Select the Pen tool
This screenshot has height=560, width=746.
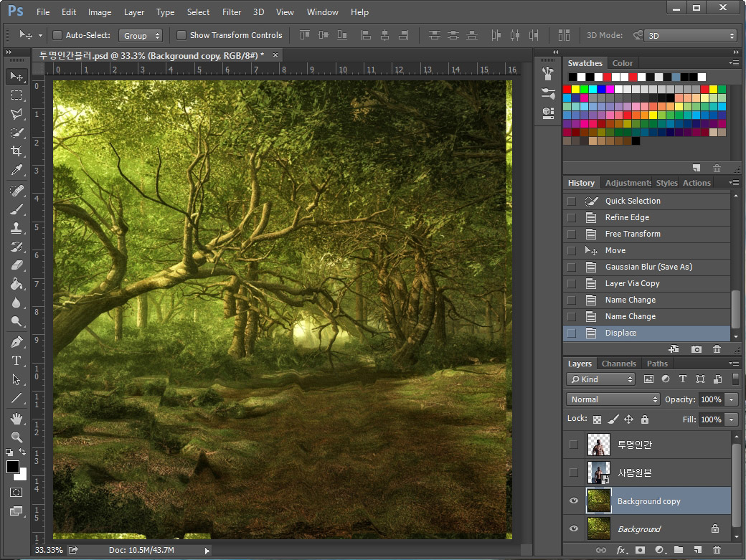16,341
